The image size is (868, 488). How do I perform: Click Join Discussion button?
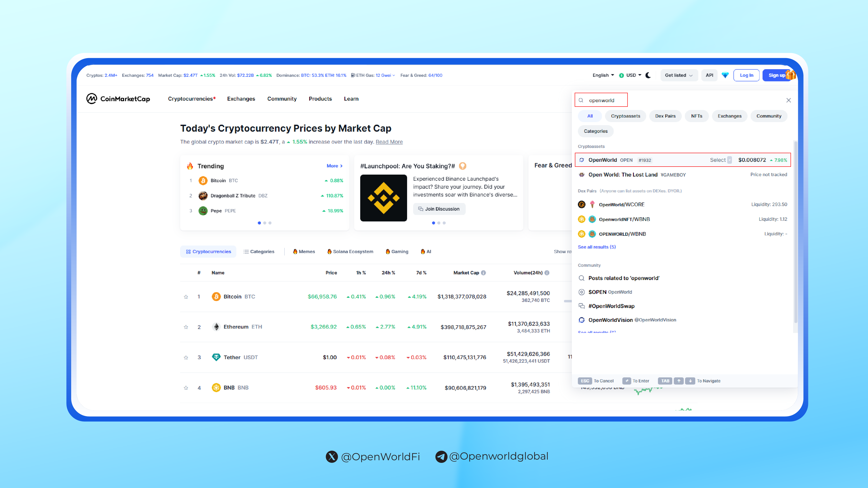[439, 209]
